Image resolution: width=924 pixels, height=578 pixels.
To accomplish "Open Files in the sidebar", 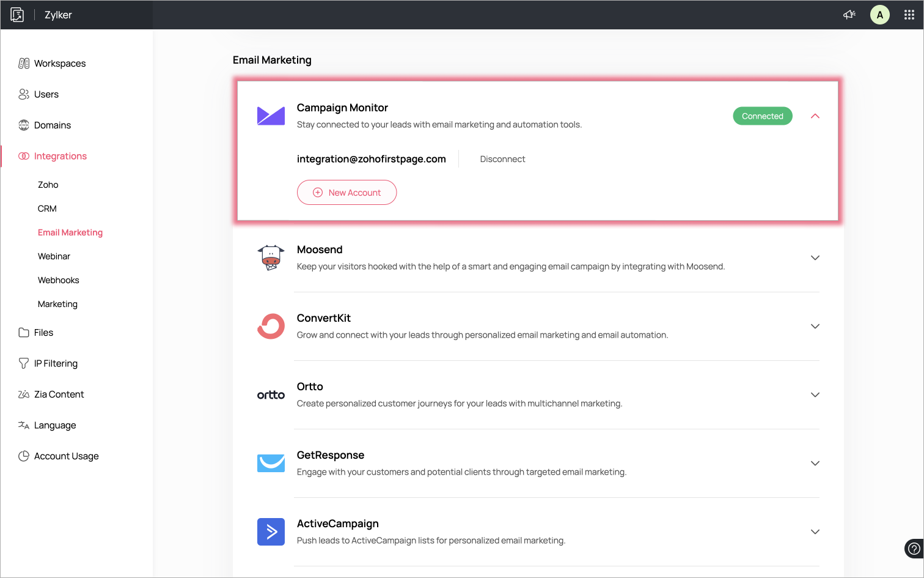I will coord(44,333).
